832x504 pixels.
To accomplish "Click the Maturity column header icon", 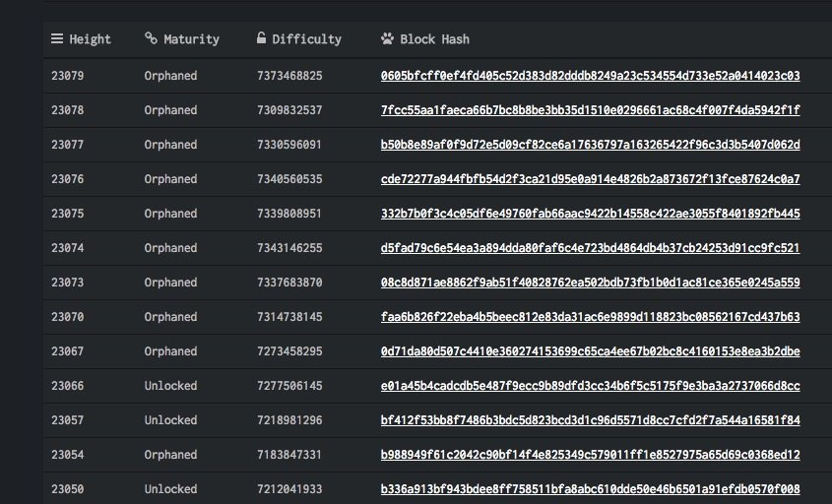I will tap(151, 39).
